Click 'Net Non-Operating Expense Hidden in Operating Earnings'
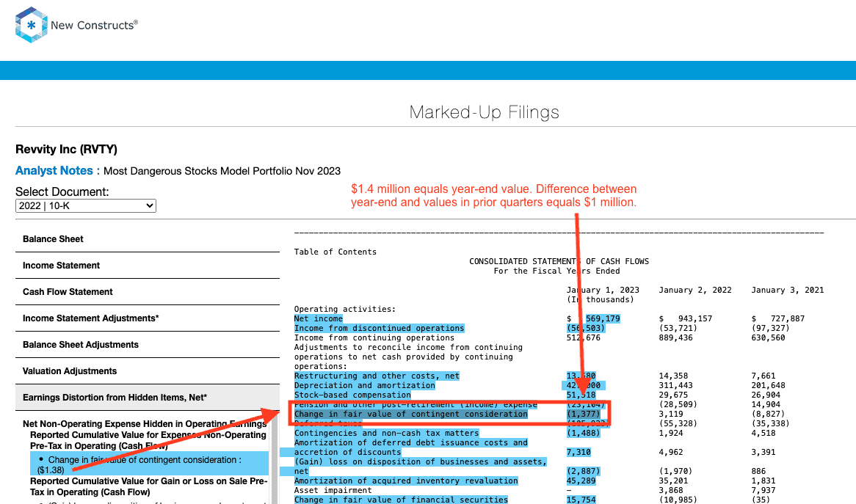Screen dimensions: 856x504 pyautogui.click(x=145, y=424)
